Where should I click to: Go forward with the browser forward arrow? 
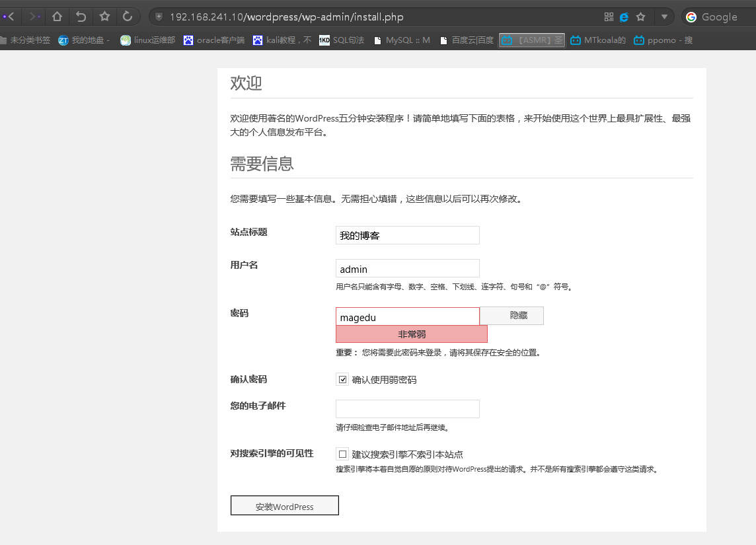33,17
